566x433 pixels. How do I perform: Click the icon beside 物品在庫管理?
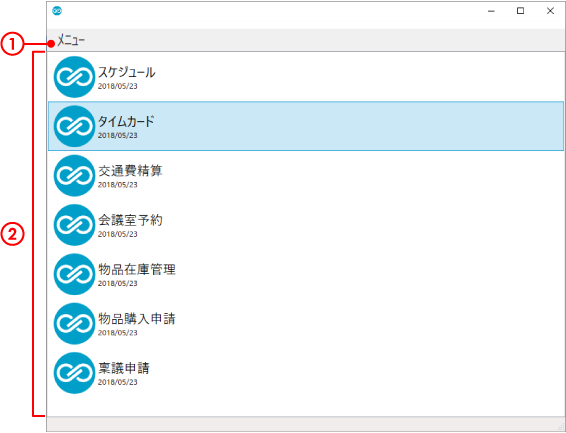74,274
